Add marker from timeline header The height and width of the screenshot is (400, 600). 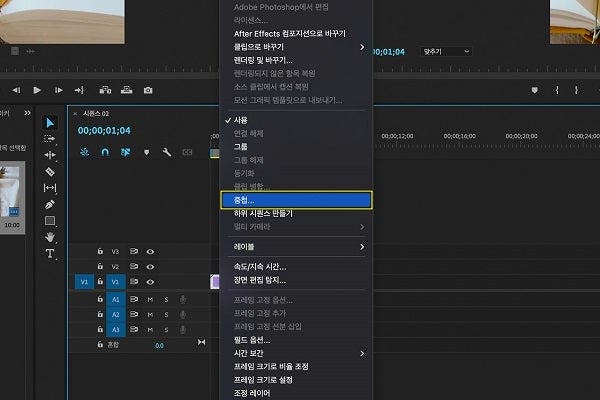pyautogui.click(x=146, y=152)
